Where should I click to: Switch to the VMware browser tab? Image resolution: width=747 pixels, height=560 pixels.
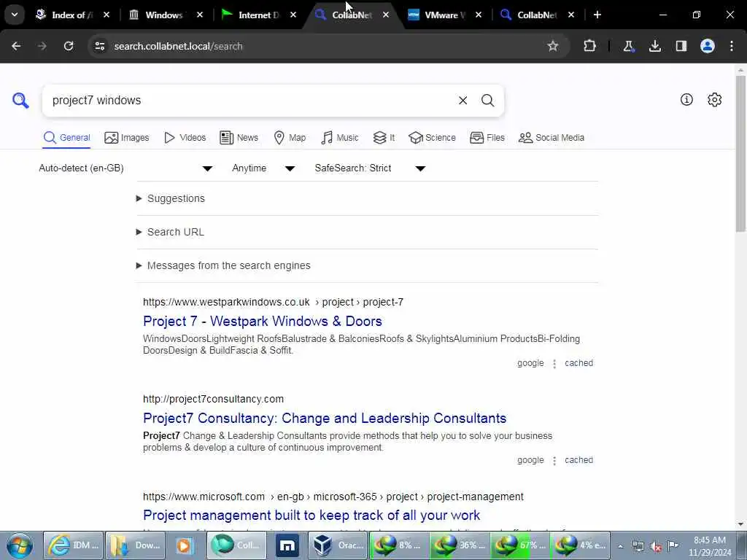(444, 15)
